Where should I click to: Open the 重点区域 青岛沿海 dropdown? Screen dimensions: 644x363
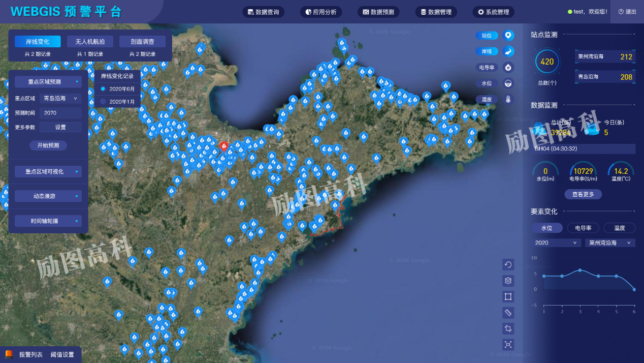[60, 99]
